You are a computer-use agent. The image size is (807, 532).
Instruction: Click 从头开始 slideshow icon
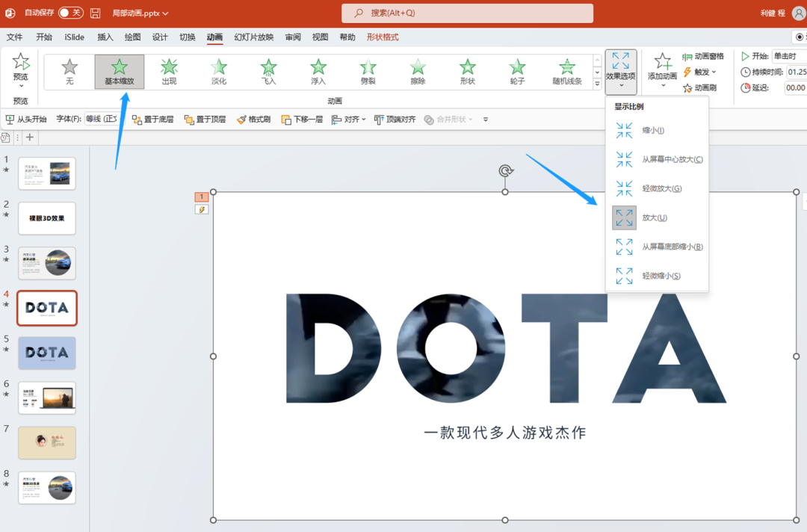pos(26,120)
